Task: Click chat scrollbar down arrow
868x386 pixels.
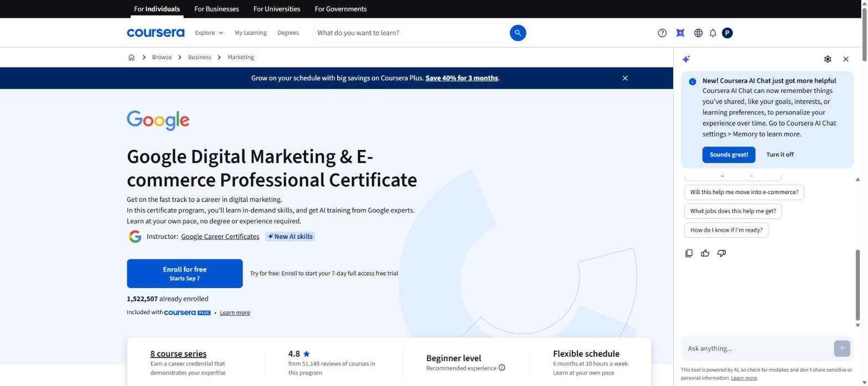Action: [857, 325]
